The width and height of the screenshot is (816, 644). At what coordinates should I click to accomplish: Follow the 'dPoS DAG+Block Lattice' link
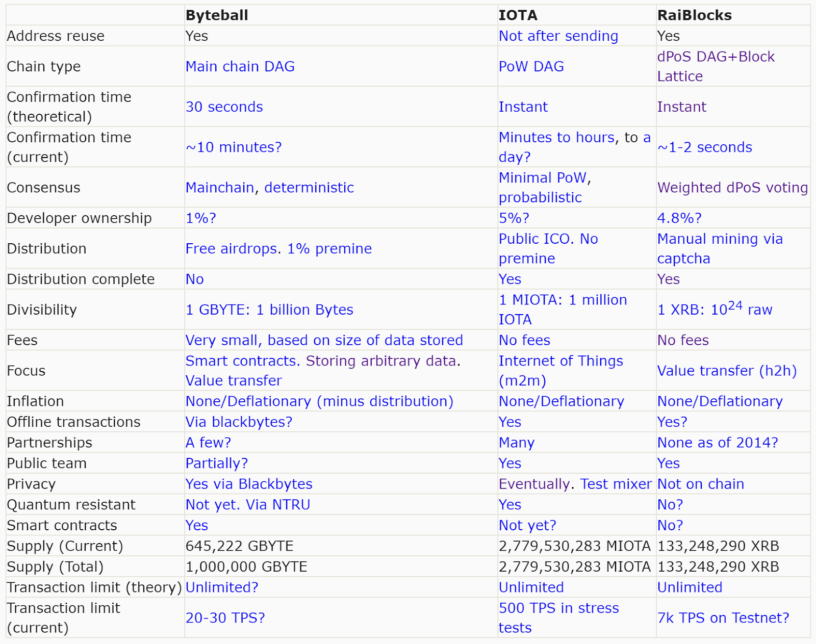(x=716, y=66)
